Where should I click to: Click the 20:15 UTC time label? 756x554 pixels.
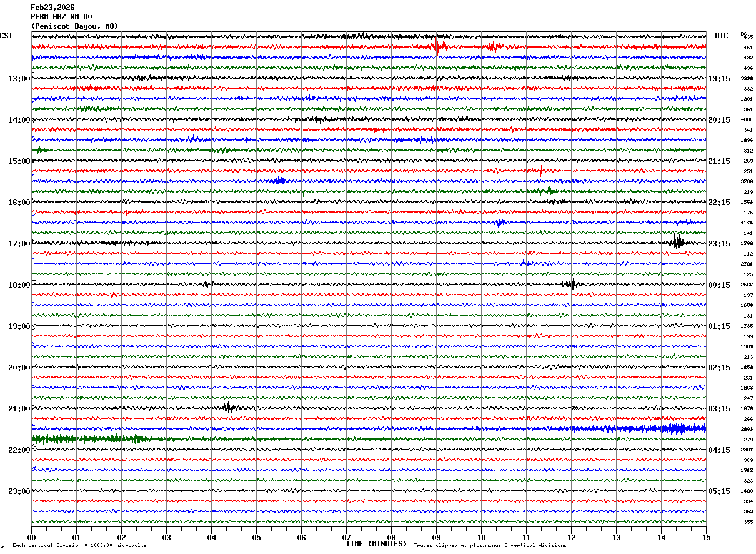(719, 120)
